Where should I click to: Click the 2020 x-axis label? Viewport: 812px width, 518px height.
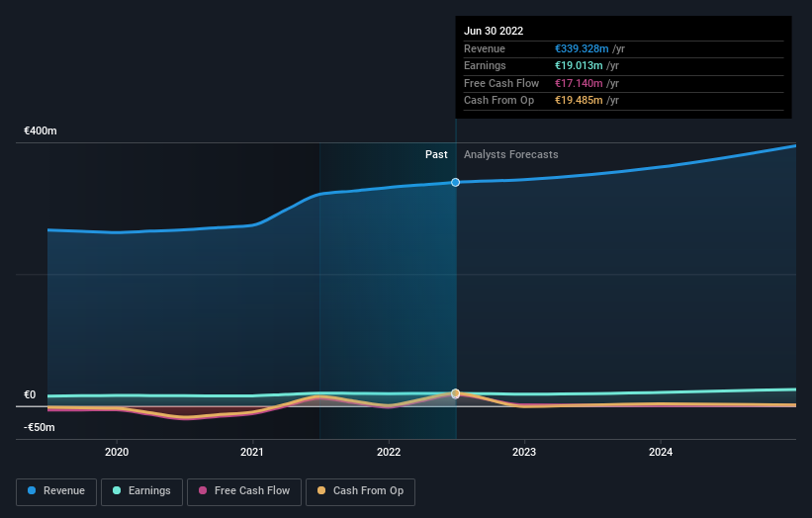tap(117, 452)
